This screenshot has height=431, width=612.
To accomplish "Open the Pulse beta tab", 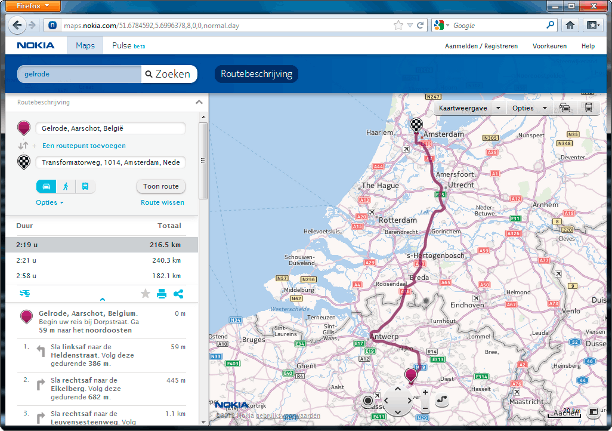I will point(128,46).
